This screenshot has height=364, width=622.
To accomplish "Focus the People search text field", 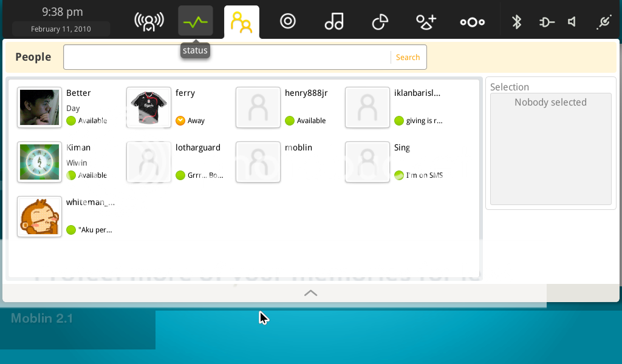I will (227, 57).
